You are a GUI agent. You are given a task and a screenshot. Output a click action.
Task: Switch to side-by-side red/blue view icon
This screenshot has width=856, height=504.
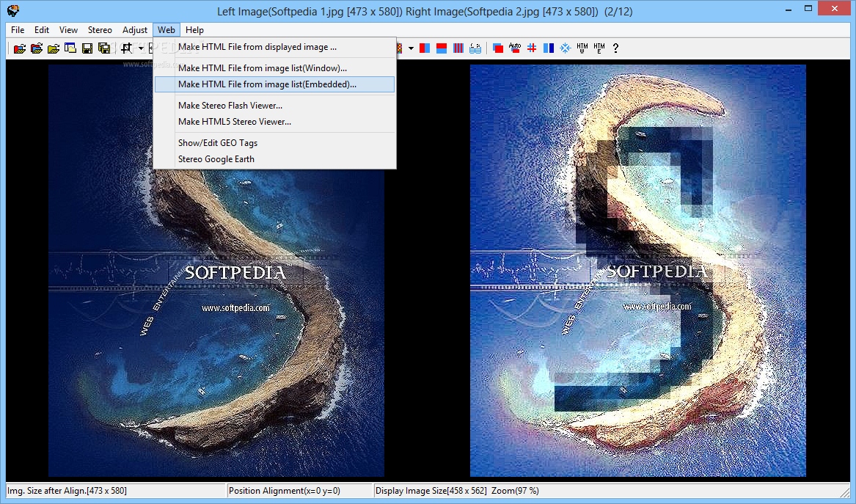pyautogui.click(x=425, y=48)
